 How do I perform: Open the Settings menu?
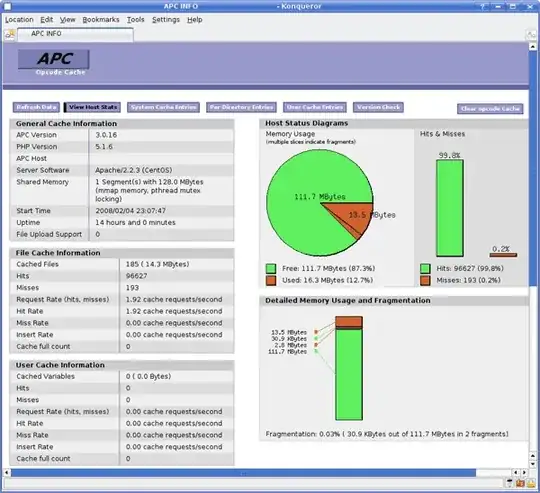coord(166,20)
